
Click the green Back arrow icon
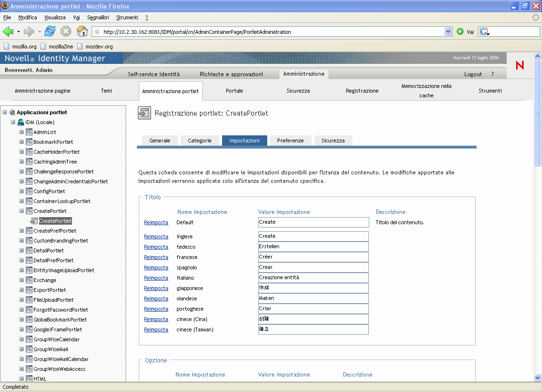[x=8, y=31]
